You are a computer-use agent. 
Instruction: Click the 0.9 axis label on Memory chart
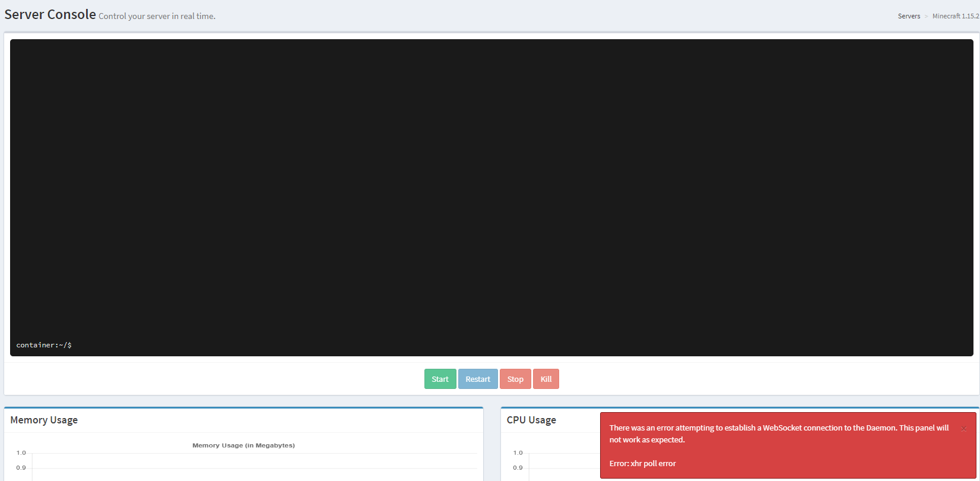(x=21, y=467)
